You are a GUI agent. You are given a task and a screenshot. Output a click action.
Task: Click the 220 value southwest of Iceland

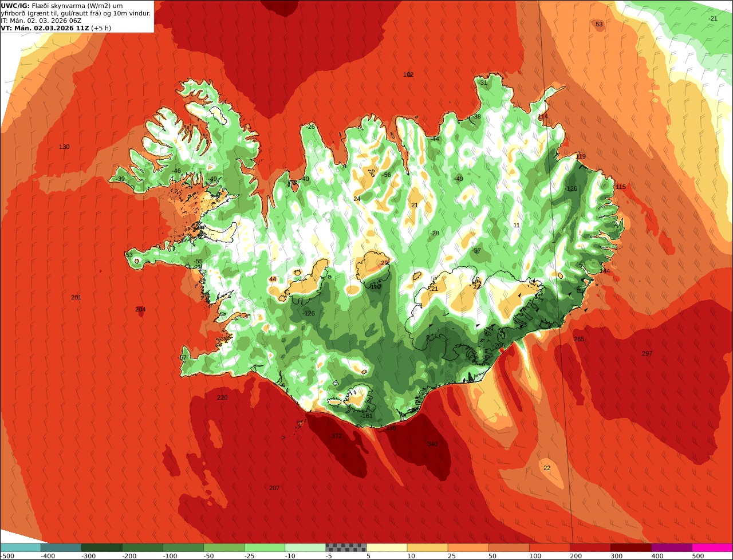(x=222, y=398)
